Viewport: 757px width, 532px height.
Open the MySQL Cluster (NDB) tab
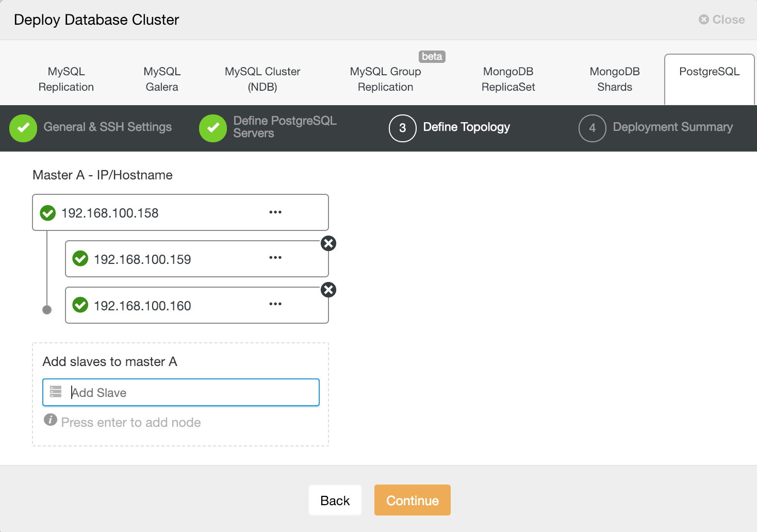(262, 79)
